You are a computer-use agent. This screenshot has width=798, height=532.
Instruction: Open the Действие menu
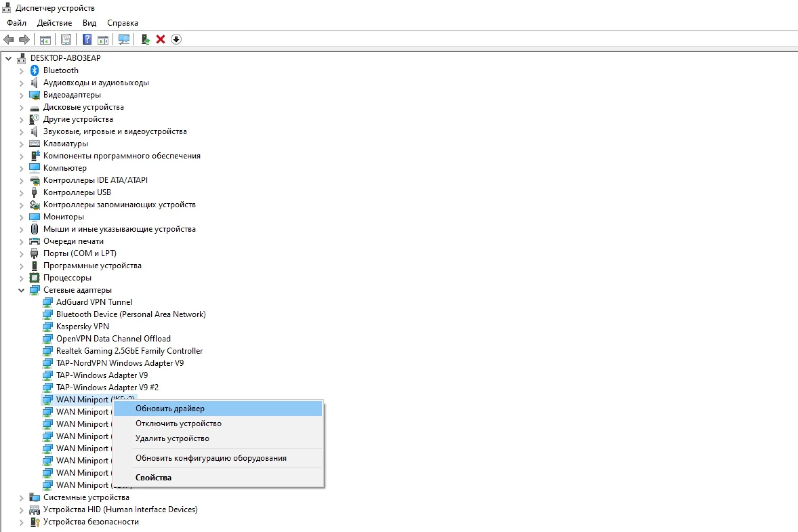point(54,23)
